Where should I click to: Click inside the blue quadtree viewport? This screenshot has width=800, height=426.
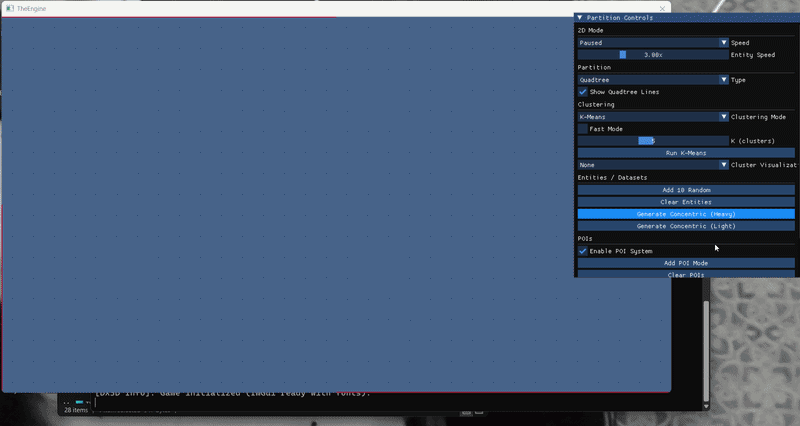(x=300, y=200)
